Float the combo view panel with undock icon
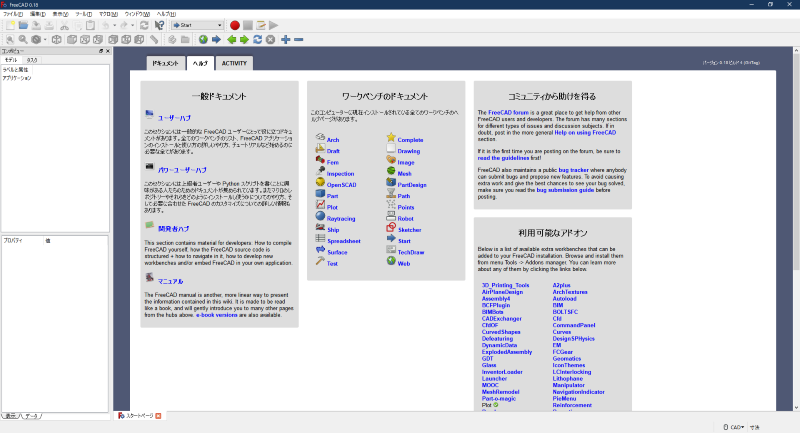 [x=101, y=51]
